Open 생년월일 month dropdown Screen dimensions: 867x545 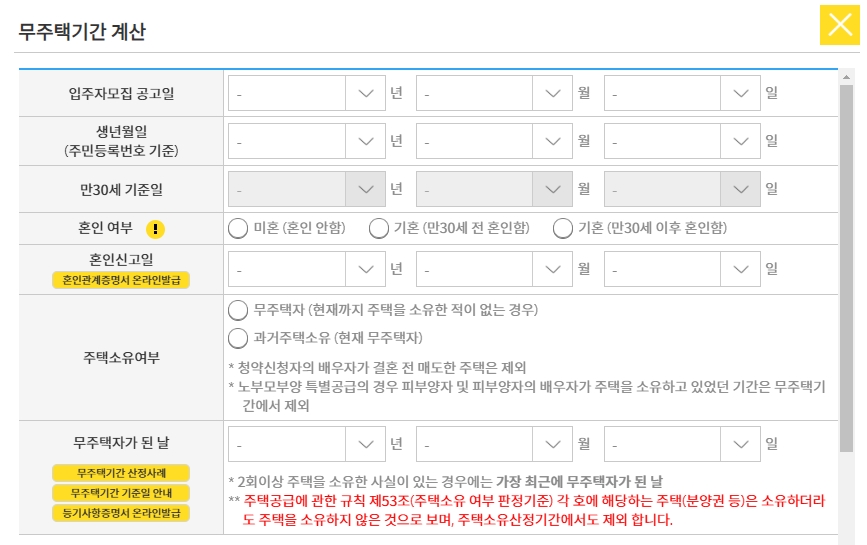pyautogui.click(x=494, y=142)
